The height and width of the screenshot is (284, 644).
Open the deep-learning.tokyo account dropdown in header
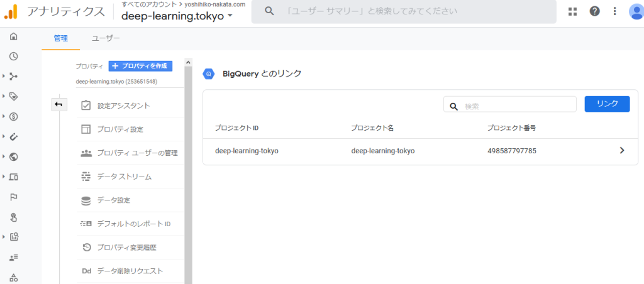point(177,16)
